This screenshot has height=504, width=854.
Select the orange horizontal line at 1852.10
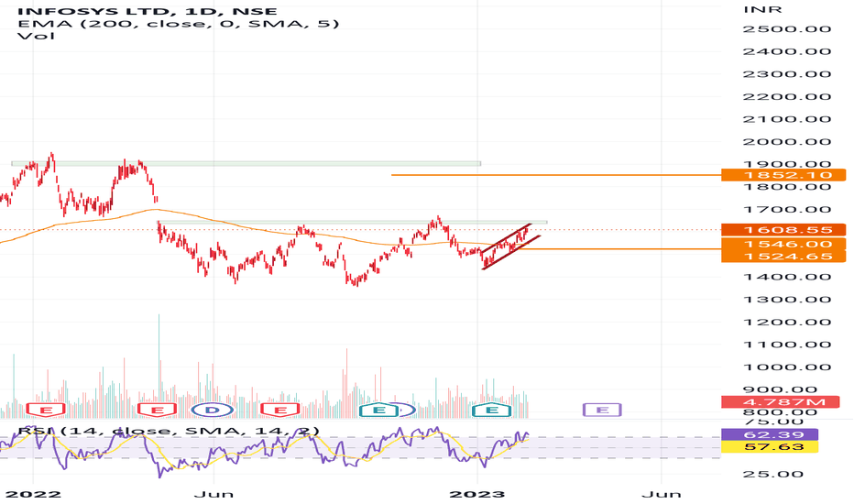click(555, 175)
